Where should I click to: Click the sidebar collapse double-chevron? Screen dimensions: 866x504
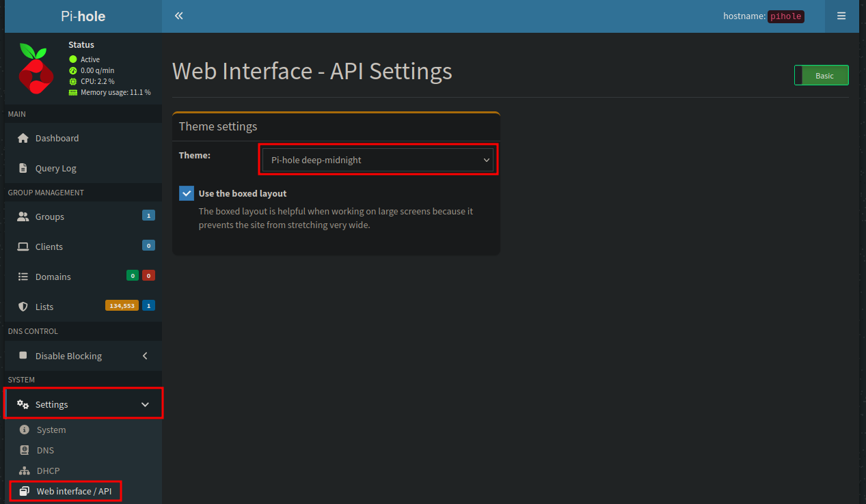tap(178, 15)
